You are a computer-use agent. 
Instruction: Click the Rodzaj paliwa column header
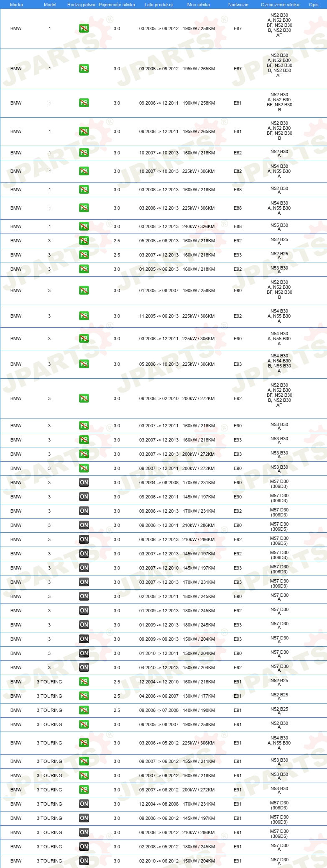click(x=81, y=5)
